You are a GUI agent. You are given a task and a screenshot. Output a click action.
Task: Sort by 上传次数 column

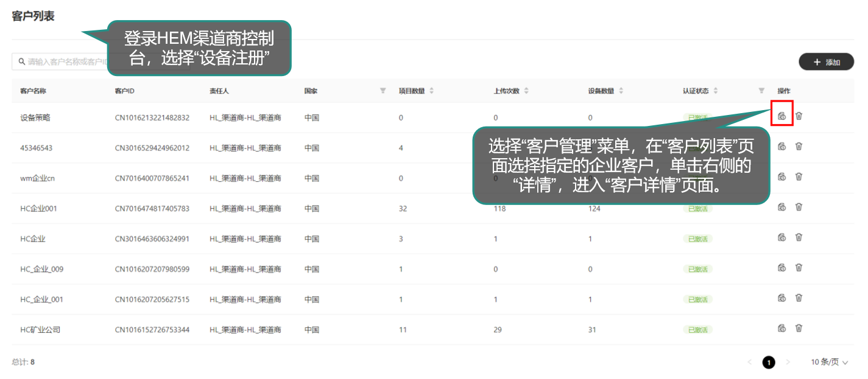(526, 91)
